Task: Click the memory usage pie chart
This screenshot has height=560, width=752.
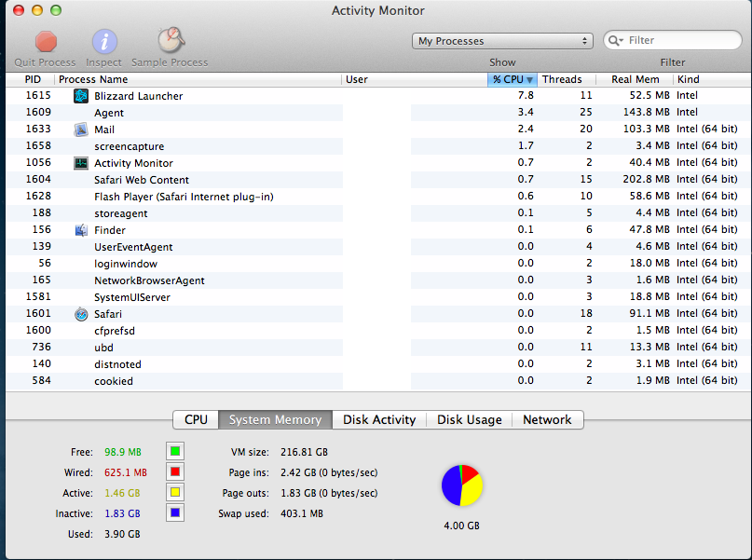Action: 462,485
